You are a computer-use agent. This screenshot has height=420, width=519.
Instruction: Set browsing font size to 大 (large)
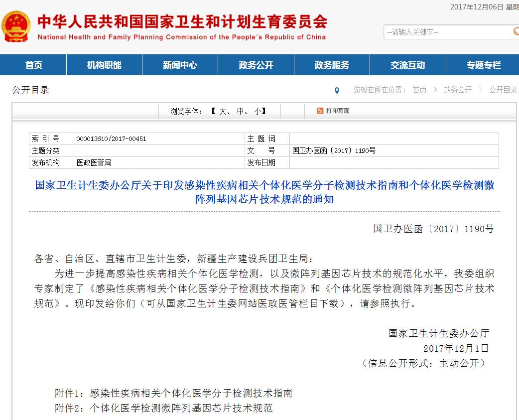[222, 111]
